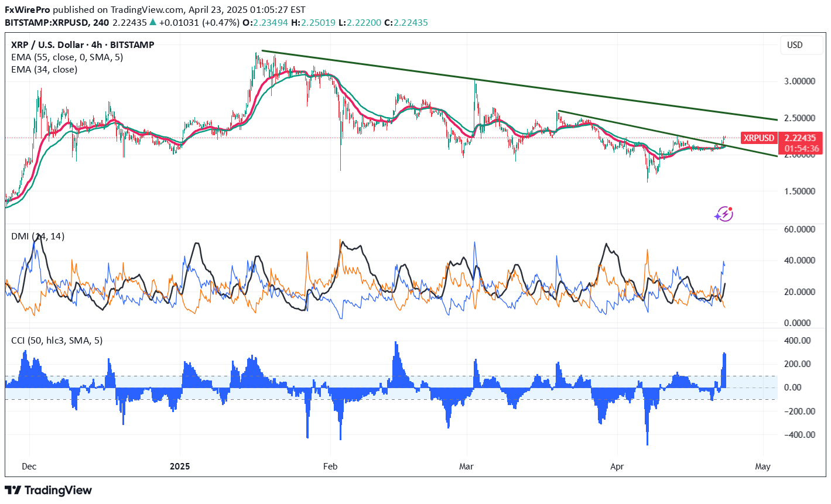Click the Feb label on time axis
831x504 pixels.
330,467
